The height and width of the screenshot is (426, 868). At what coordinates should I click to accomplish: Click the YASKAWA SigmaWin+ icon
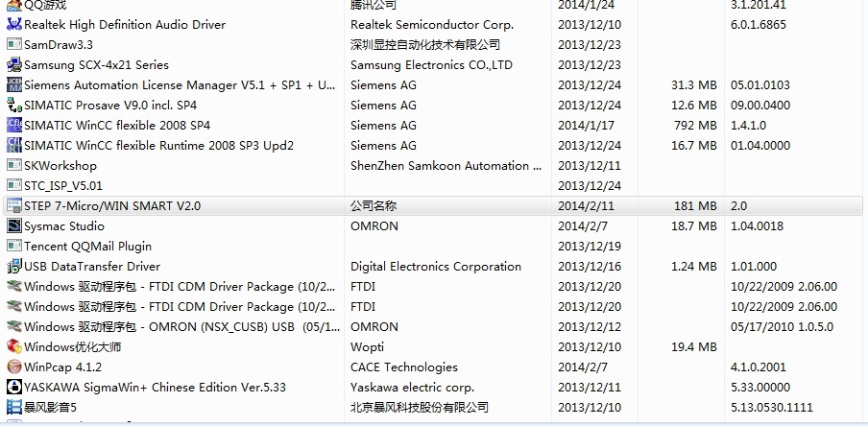[13, 387]
